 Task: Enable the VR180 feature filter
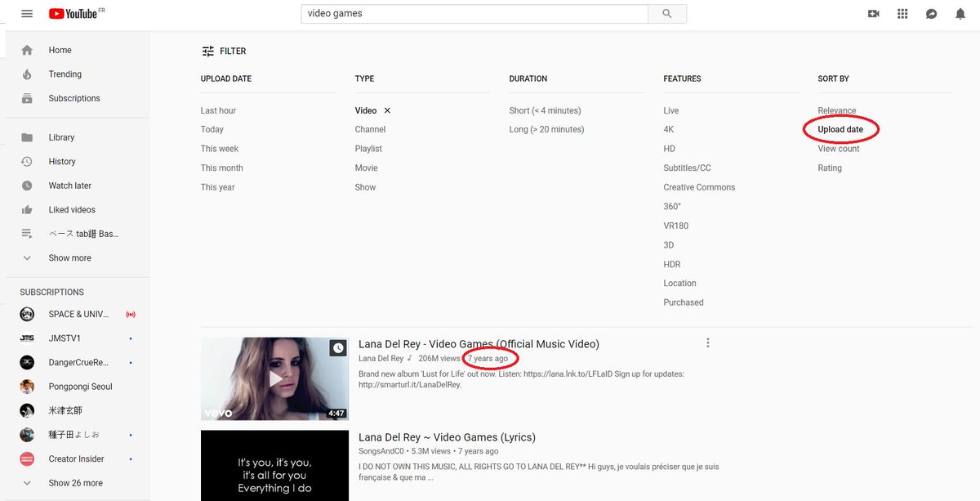(x=675, y=226)
